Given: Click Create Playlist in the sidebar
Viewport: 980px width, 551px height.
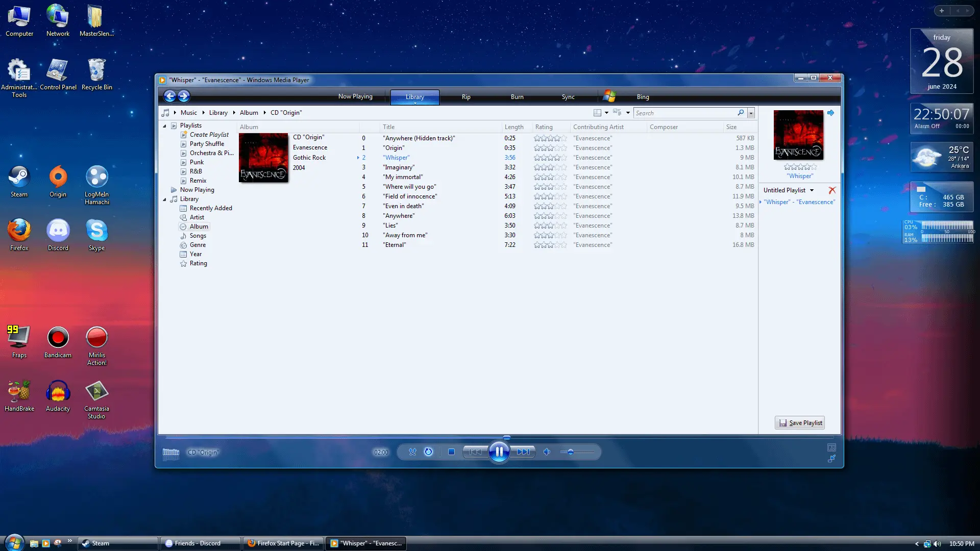Looking at the screenshot, I should (209, 135).
